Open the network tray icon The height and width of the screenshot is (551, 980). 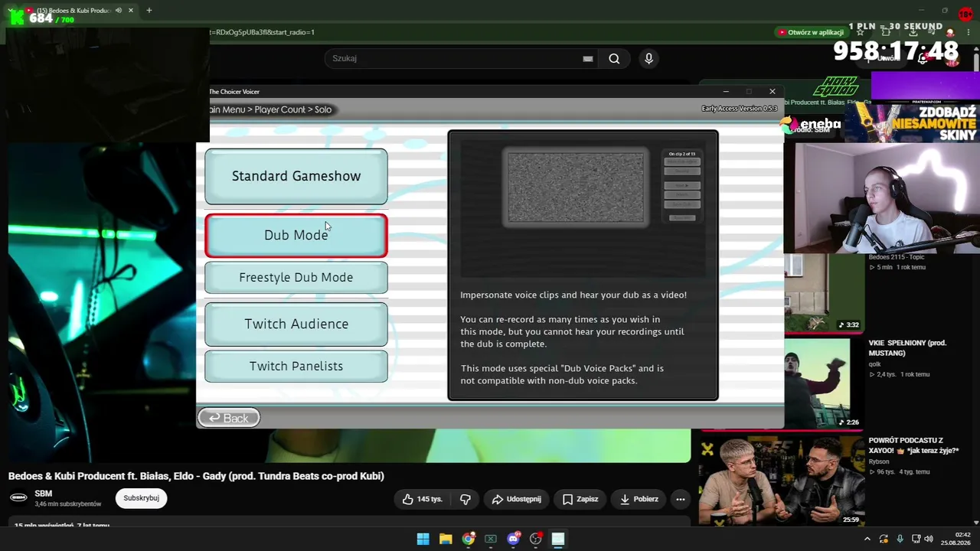pyautogui.click(x=916, y=539)
